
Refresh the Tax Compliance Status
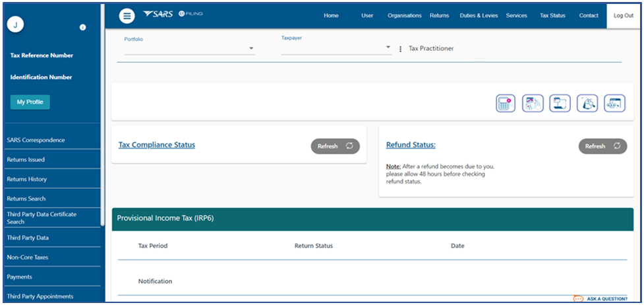click(x=335, y=146)
